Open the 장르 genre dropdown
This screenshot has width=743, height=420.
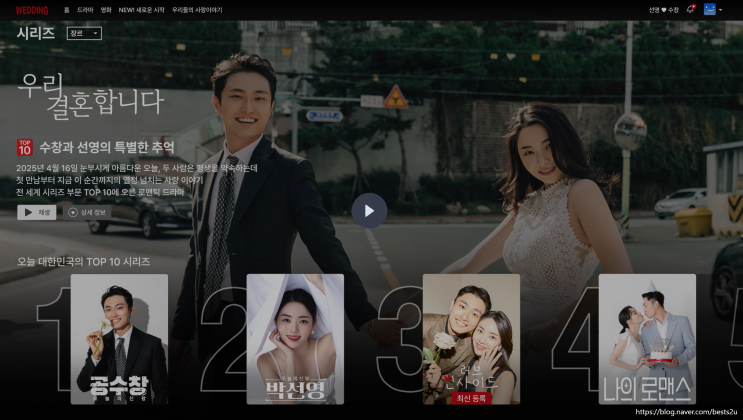[x=84, y=33]
